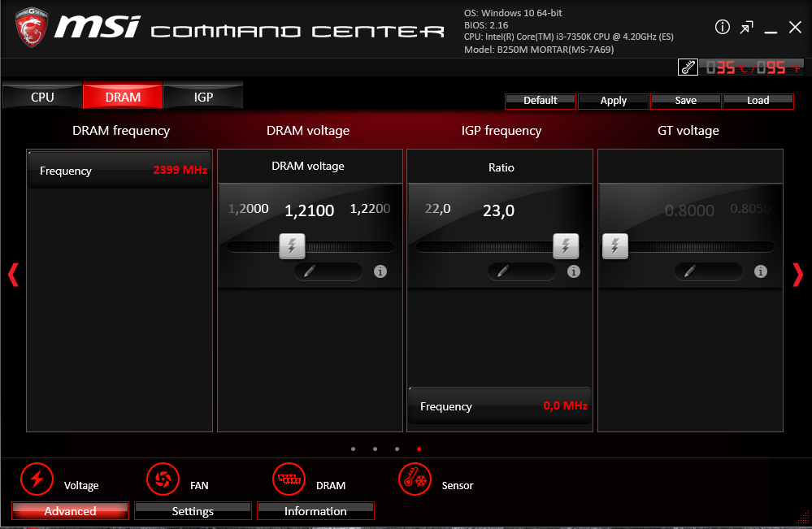
Task: Click the 0,0 MHz IGP frequency value
Action: pos(565,405)
